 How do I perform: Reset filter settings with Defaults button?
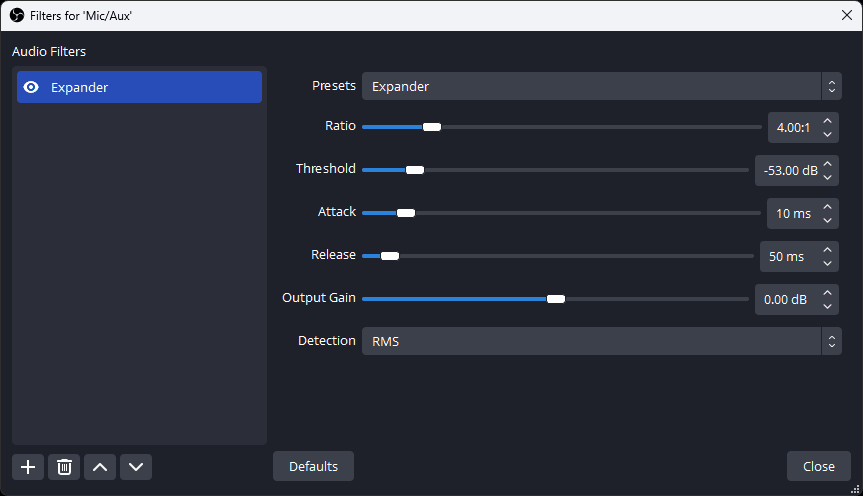[313, 466]
